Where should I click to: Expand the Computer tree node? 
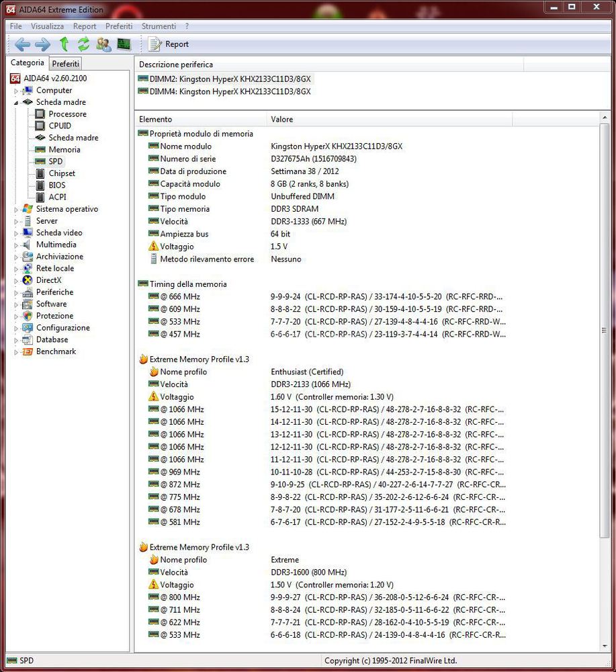click(16, 91)
